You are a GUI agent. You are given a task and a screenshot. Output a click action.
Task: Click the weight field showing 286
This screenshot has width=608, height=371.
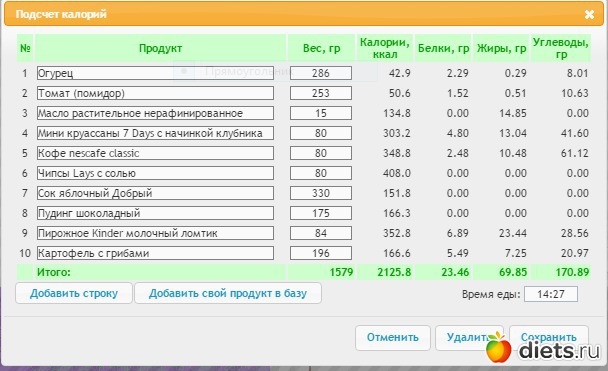[x=321, y=73]
